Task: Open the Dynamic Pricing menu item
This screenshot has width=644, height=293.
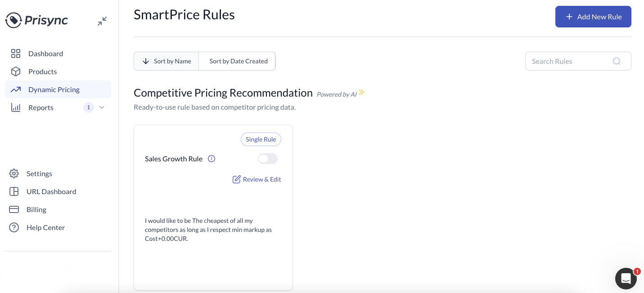Action: 54,89
